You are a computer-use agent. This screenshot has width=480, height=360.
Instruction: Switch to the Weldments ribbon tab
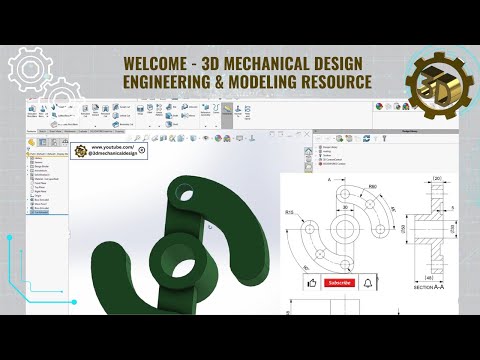[x=70, y=132]
